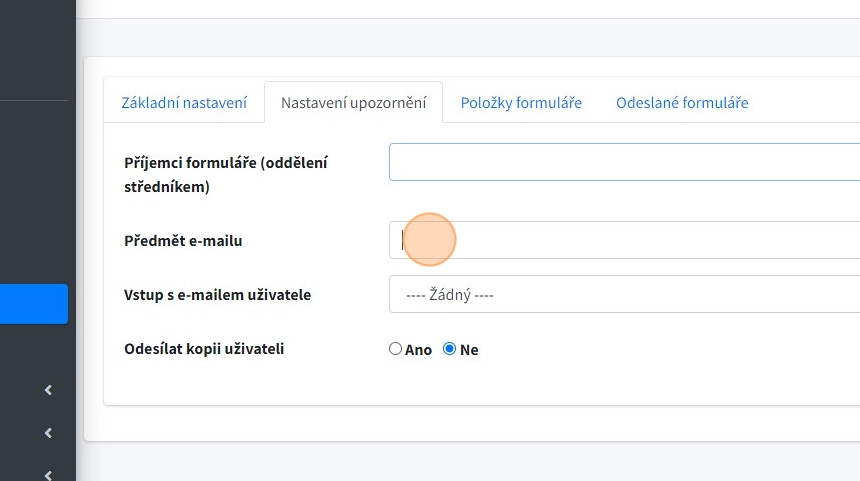Click the 'Ne' label text
Screen dimensions: 860x481
(469, 350)
